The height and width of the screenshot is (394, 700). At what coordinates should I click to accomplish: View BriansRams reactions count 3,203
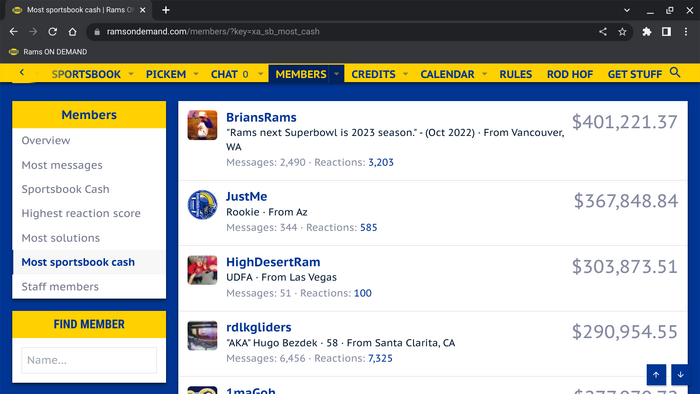pyautogui.click(x=381, y=162)
